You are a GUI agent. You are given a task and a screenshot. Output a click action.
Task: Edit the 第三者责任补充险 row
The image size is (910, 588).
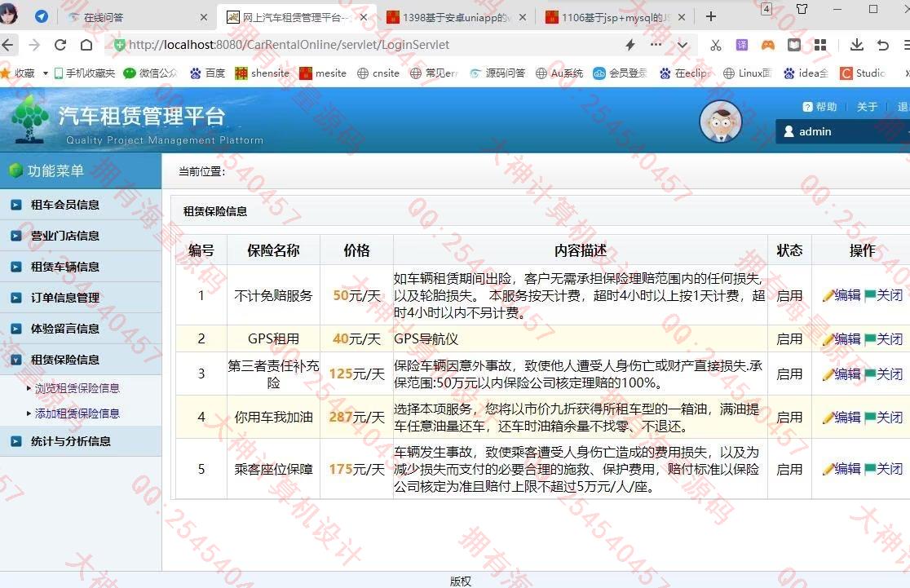(x=842, y=374)
